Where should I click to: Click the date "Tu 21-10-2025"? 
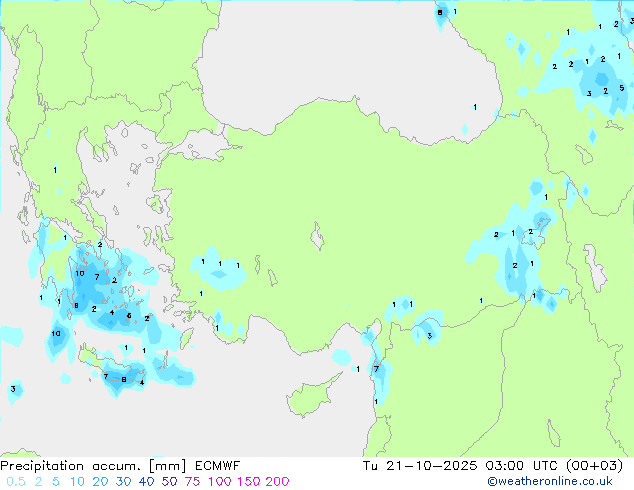click(420, 466)
